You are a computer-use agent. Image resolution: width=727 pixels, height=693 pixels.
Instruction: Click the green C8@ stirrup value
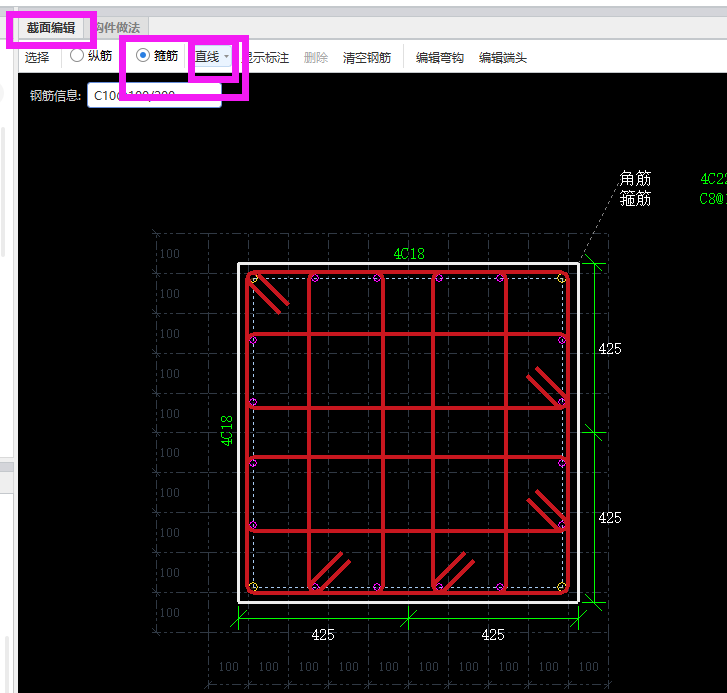713,199
